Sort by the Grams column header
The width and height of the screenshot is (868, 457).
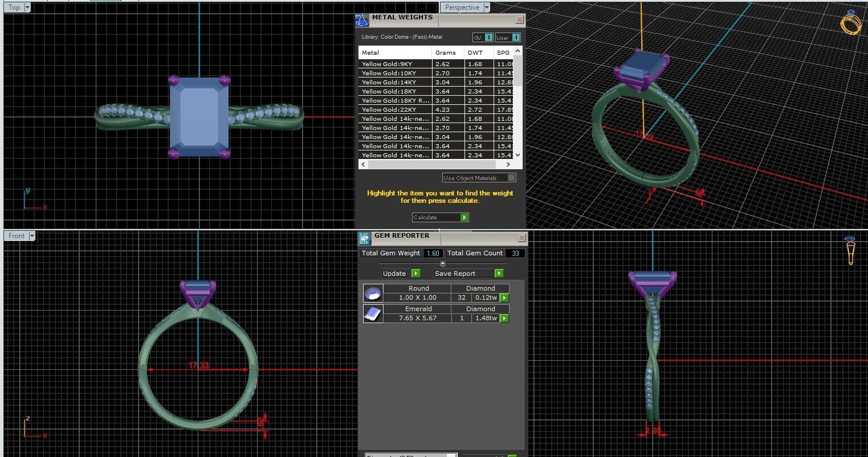click(x=448, y=52)
